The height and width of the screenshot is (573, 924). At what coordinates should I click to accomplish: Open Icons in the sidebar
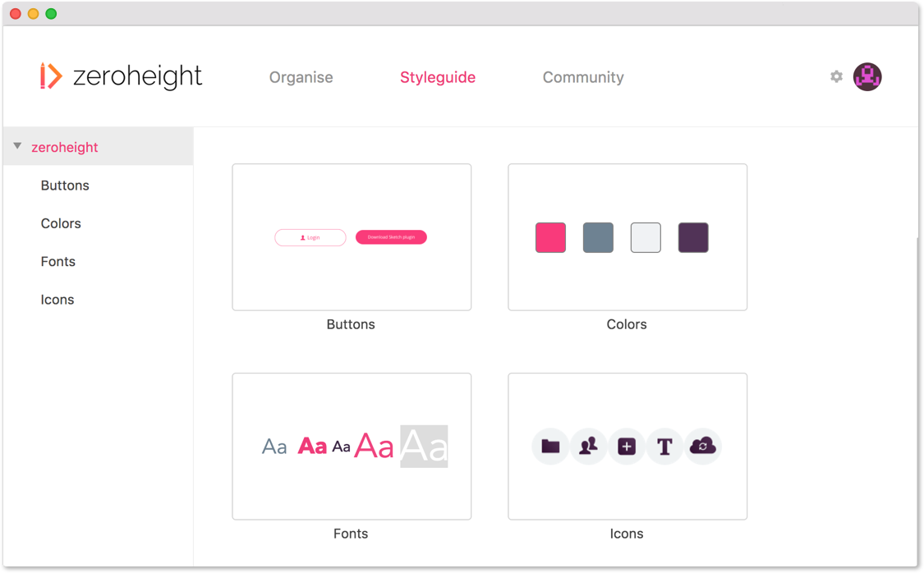pos(57,300)
